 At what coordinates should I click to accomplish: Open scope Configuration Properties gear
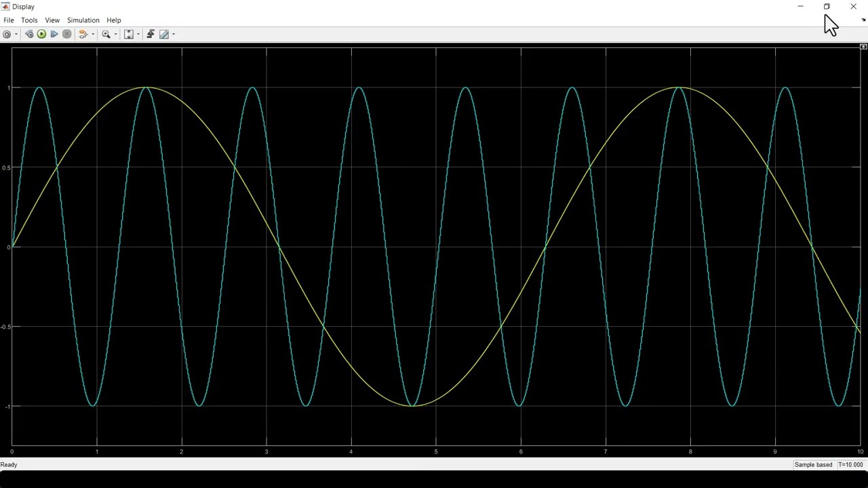click(x=7, y=34)
